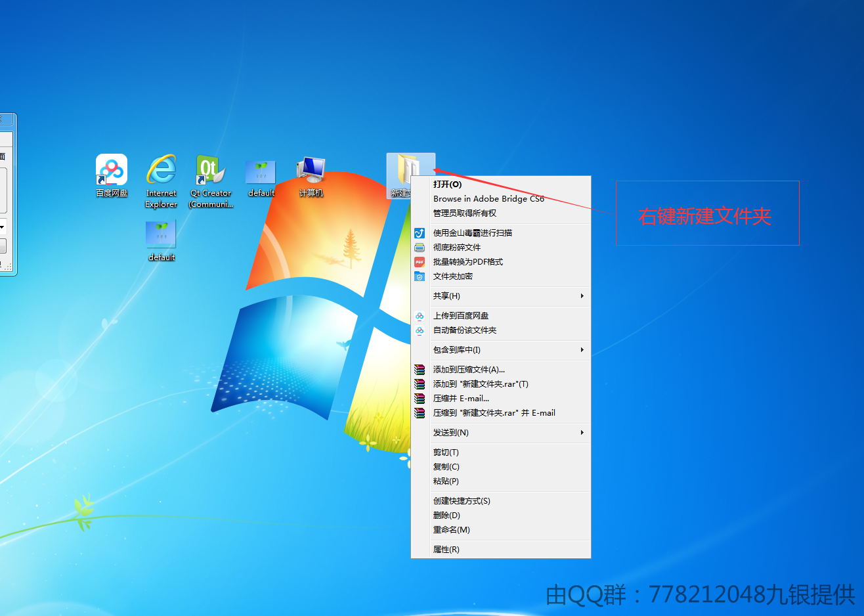
Task: Select the 百度网盘 desktop icon
Action: click(112, 175)
